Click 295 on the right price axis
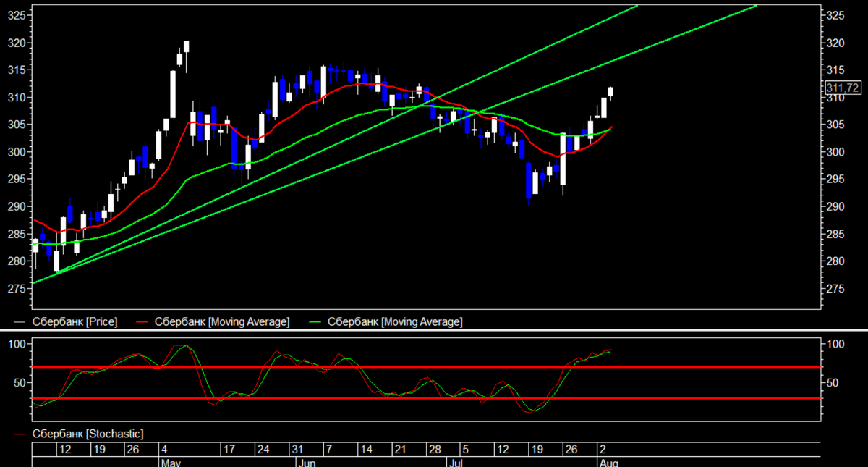This screenshot has height=467, width=868. (x=835, y=179)
